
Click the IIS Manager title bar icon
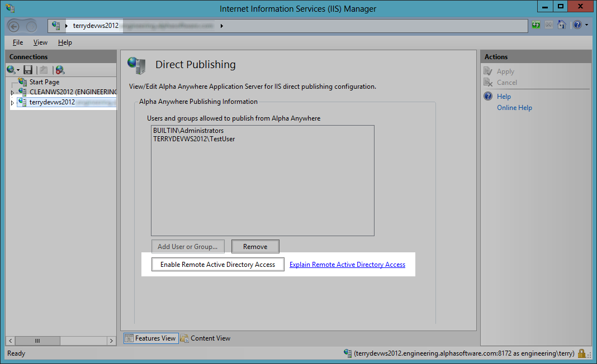coord(10,8)
